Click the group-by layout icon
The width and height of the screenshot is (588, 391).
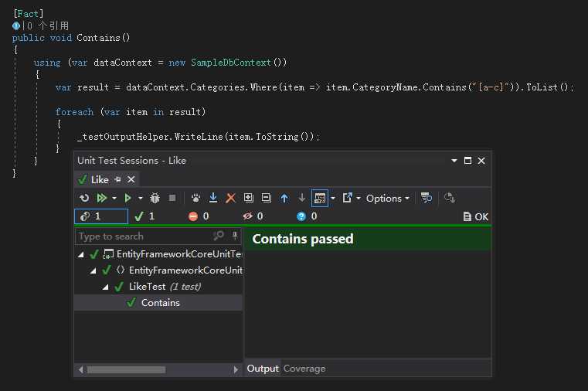[x=320, y=198]
